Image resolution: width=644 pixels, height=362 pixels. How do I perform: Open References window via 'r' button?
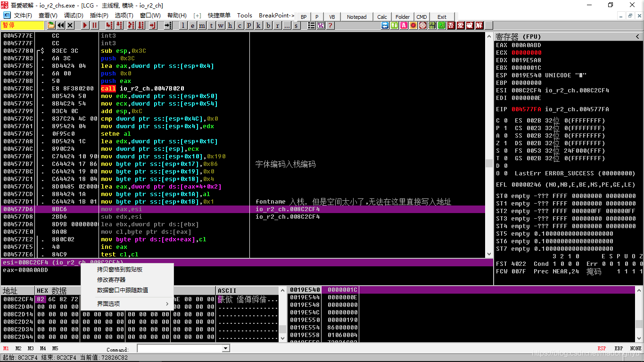pyautogui.click(x=278, y=25)
